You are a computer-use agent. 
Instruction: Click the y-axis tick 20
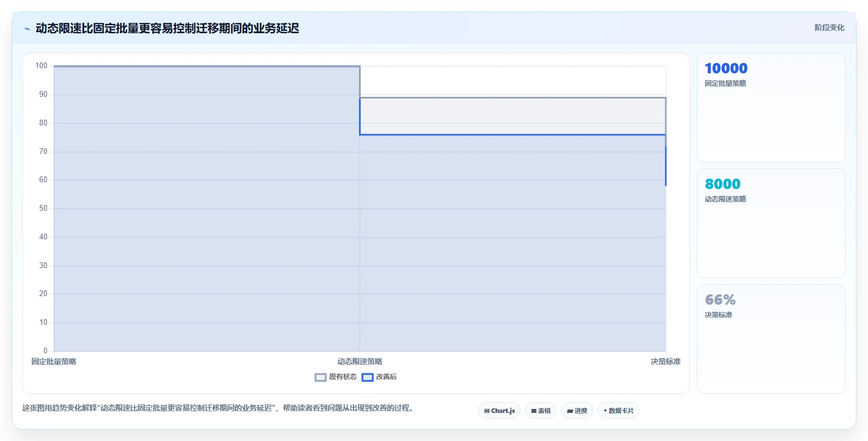pos(43,294)
